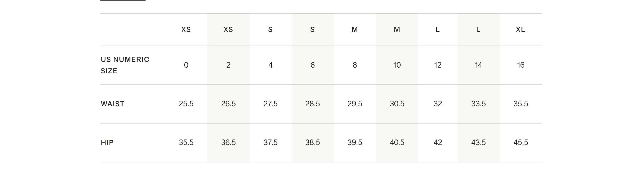The image size is (644, 175).
Task: Select US numeric size 0 cell
Action: (186, 65)
